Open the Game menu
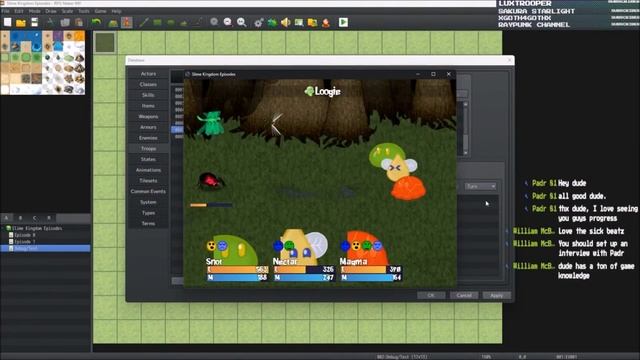 (x=100, y=11)
